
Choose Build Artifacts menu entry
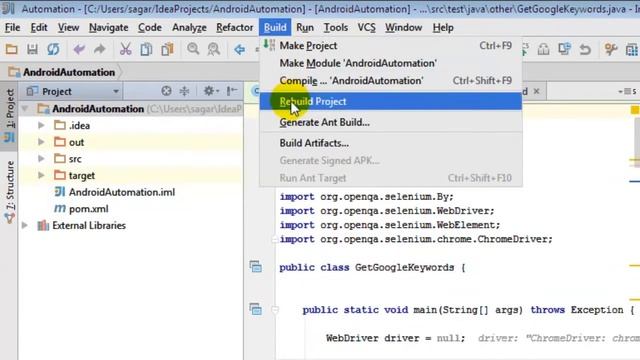tap(391, 143)
